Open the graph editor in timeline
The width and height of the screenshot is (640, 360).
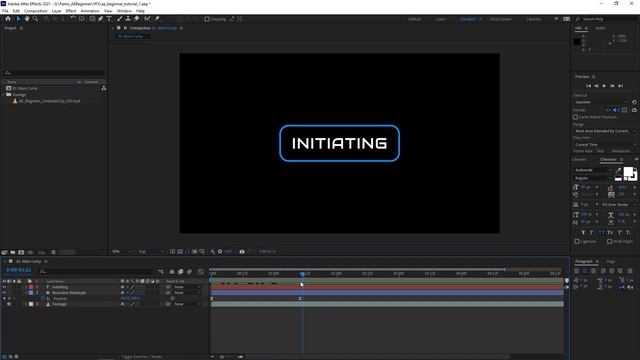pyautogui.click(x=201, y=271)
